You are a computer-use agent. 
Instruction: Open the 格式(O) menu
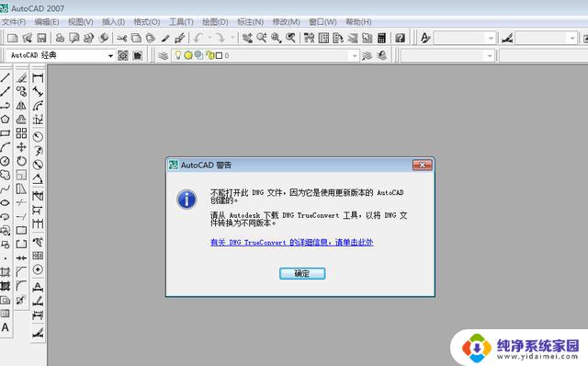click(147, 22)
